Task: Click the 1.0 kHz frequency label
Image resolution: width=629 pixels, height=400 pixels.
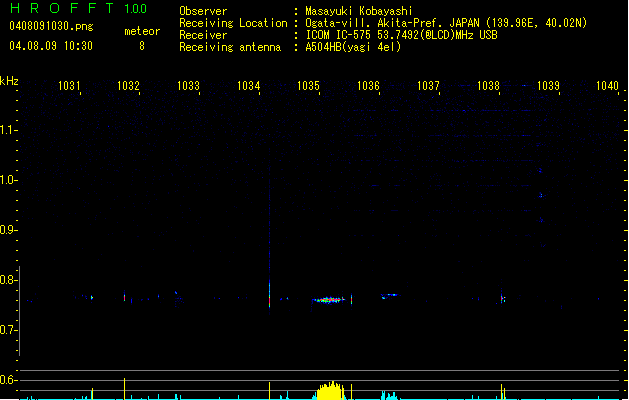Action: [8, 180]
